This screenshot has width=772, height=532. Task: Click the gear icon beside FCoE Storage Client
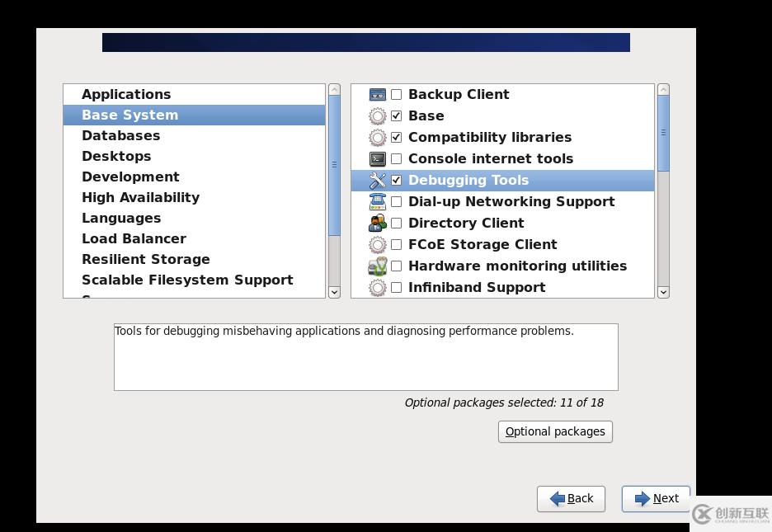tap(378, 245)
